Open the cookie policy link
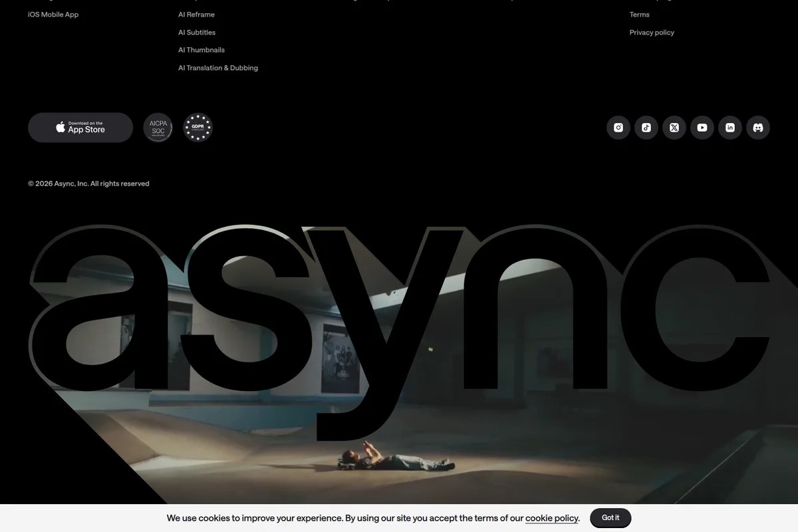Viewport: 798px width, 532px height. (551, 518)
